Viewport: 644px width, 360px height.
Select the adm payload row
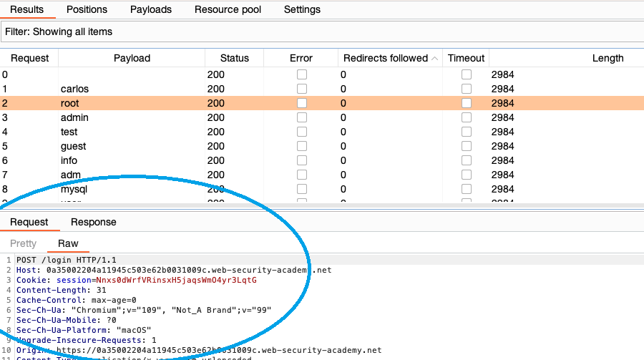(x=322, y=175)
